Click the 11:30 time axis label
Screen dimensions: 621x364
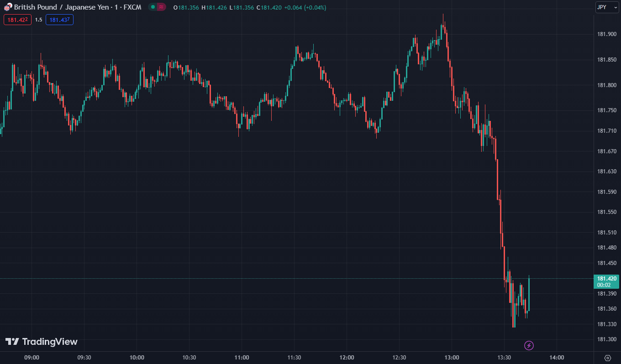pos(294,357)
